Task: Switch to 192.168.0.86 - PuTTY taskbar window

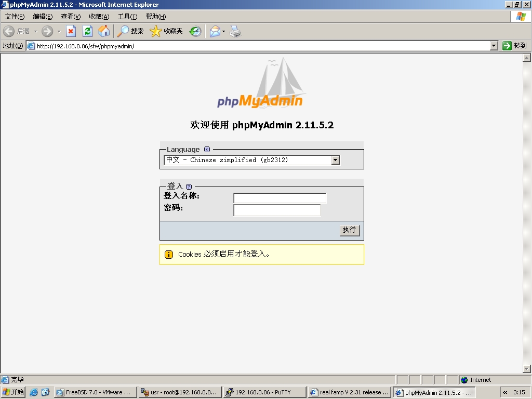Action: [264, 392]
